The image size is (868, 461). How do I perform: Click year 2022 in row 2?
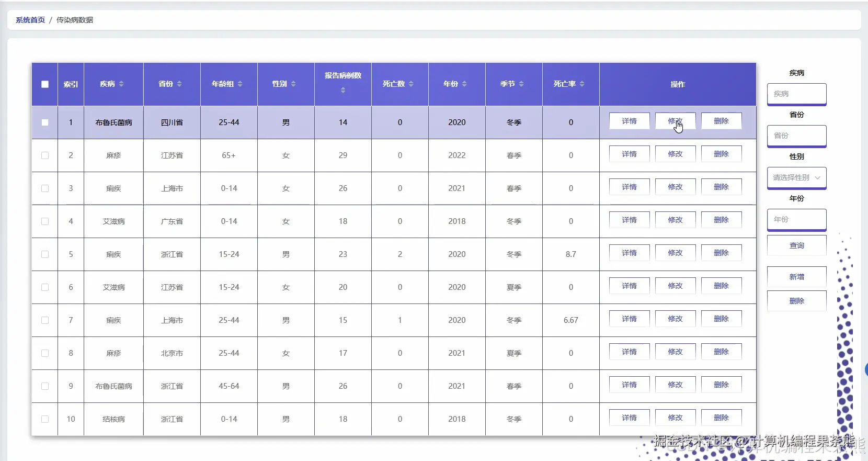coord(456,155)
